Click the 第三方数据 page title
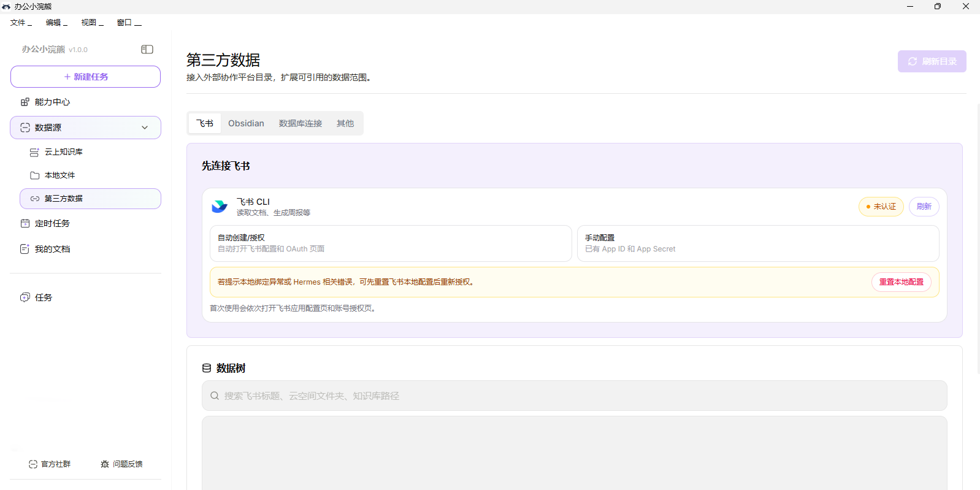Viewport: 980px width, 490px height. tap(223, 60)
